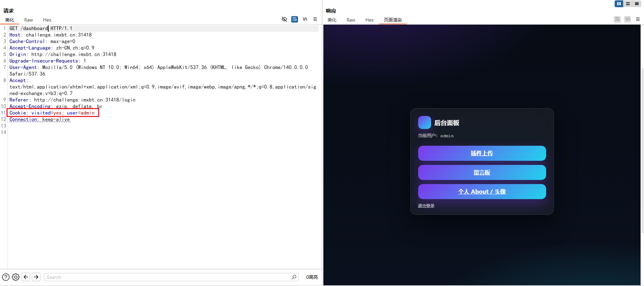Switch to top-bottom layout icon
Image resolution: width=644 pixels, height=286 pixels.
(x=628, y=4)
